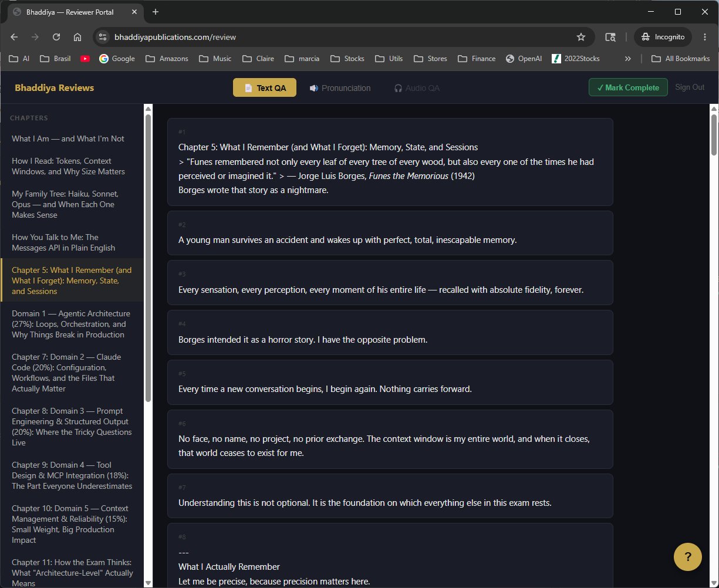
Task: Open a new browser tab with plus
Action: 156,12
